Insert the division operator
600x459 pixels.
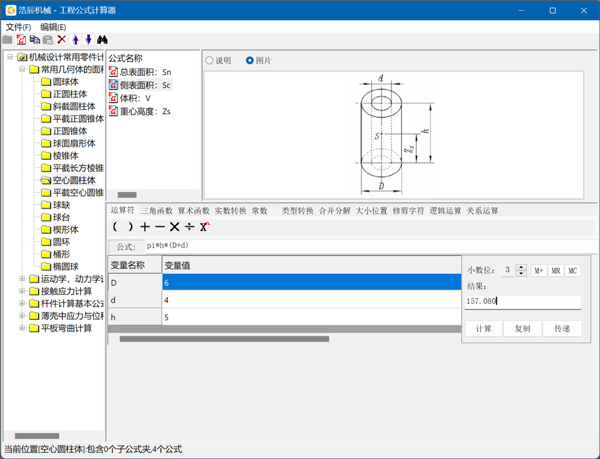click(x=189, y=227)
